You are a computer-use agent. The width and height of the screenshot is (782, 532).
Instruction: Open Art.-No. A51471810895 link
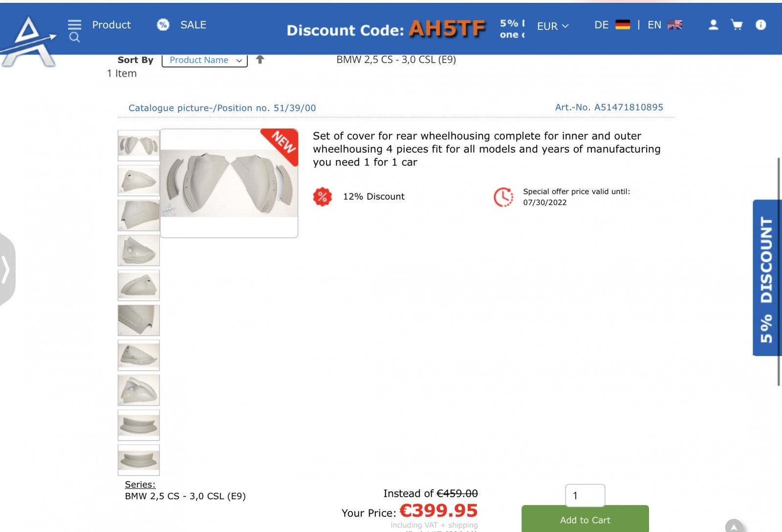(x=609, y=107)
